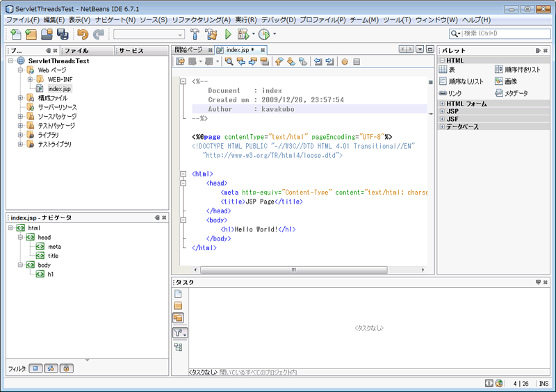Switch to the 開始ページ tab
556x392 pixels.
(x=189, y=49)
